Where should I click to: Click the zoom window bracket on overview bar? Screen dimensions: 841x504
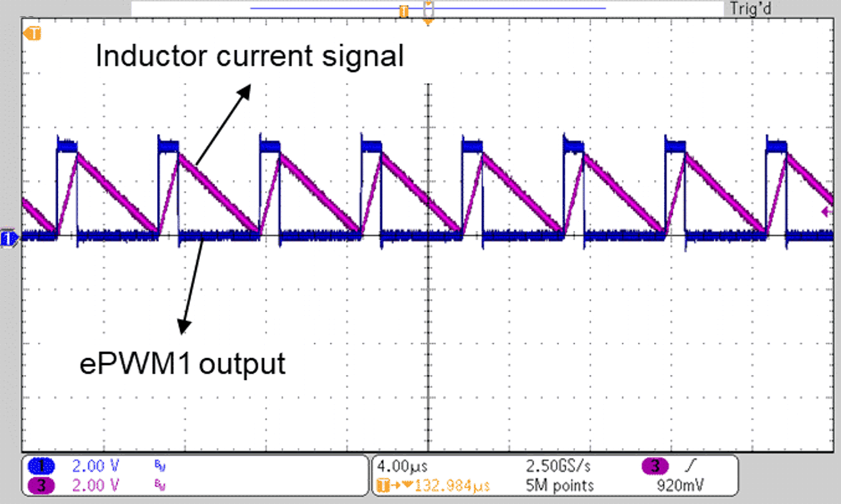[x=428, y=9]
